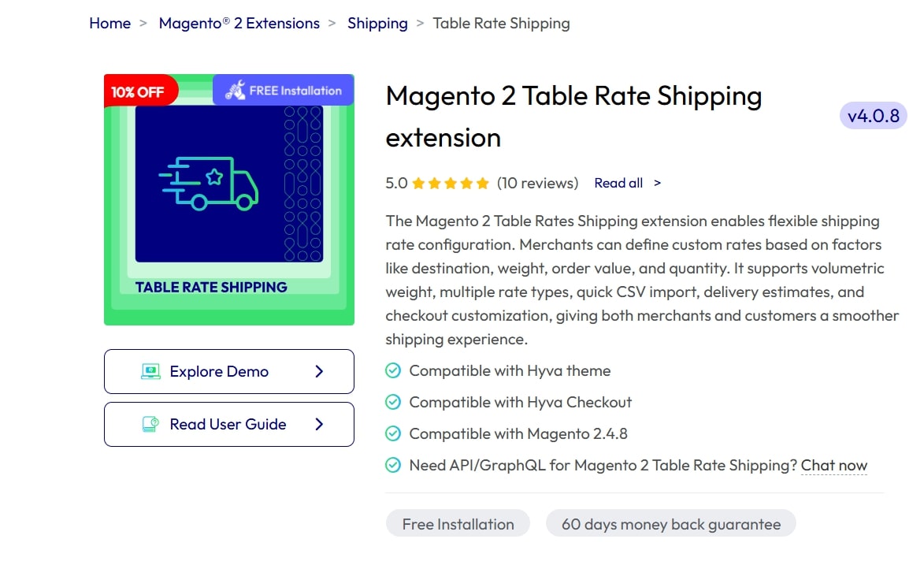Expand the Read User Guide chevron arrow

point(318,424)
